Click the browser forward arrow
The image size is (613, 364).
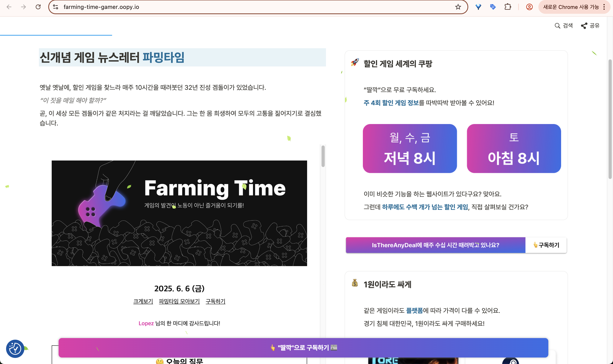click(24, 7)
